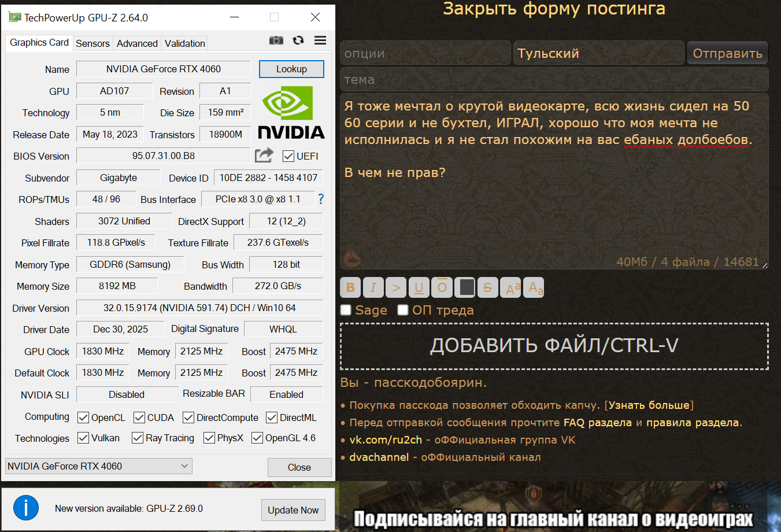Focus the тема subject field

pyautogui.click(x=554, y=79)
